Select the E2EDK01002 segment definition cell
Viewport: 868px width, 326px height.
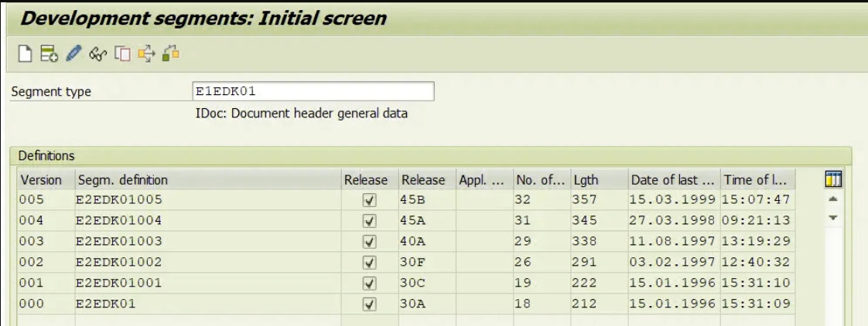pyautogui.click(x=118, y=263)
